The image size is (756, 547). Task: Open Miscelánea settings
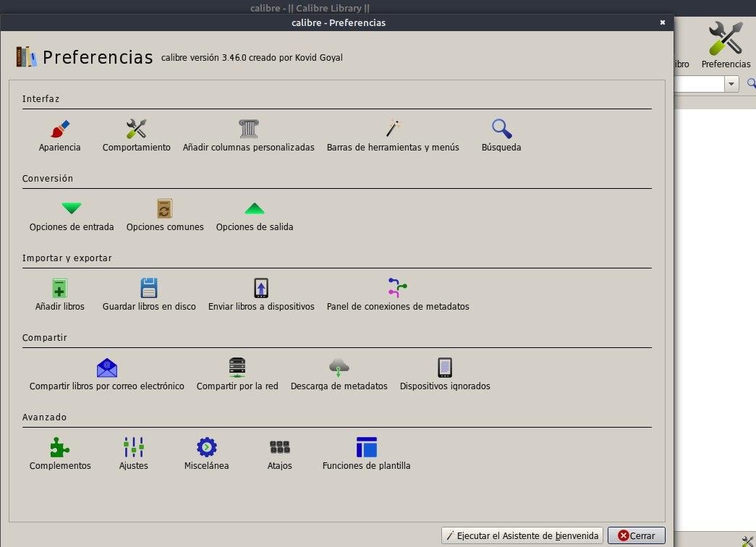click(x=206, y=454)
